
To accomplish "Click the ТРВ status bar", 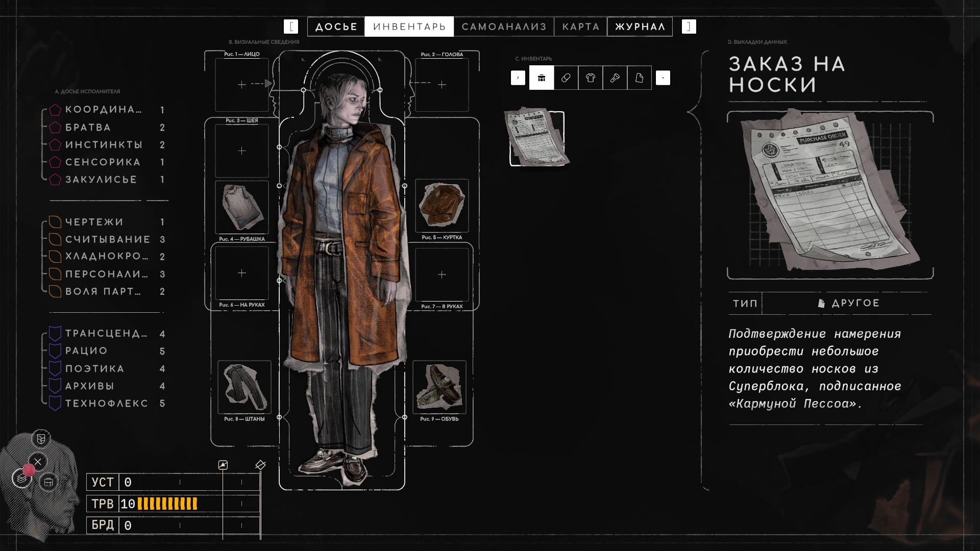I will [x=174, y=504].
